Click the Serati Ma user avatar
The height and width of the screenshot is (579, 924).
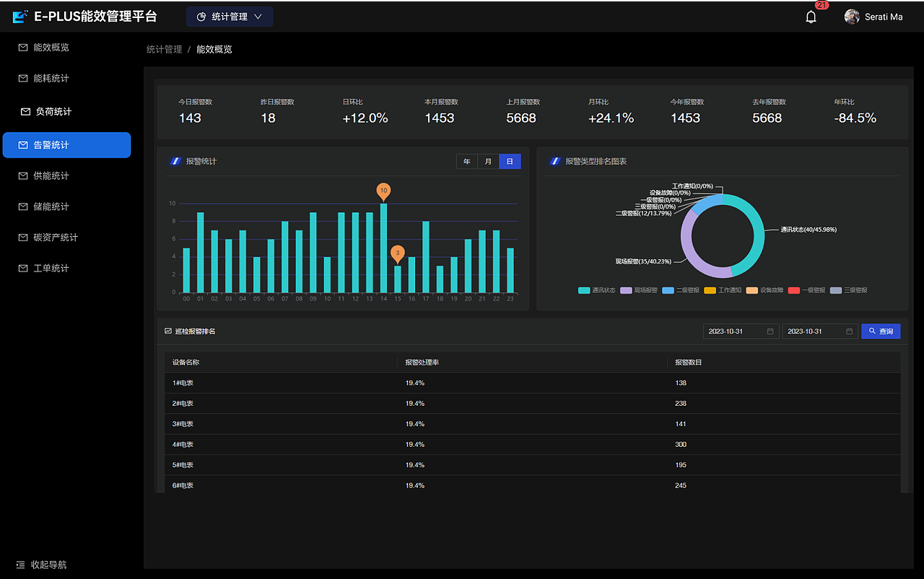pyautogui.click(x=852, y=17)
